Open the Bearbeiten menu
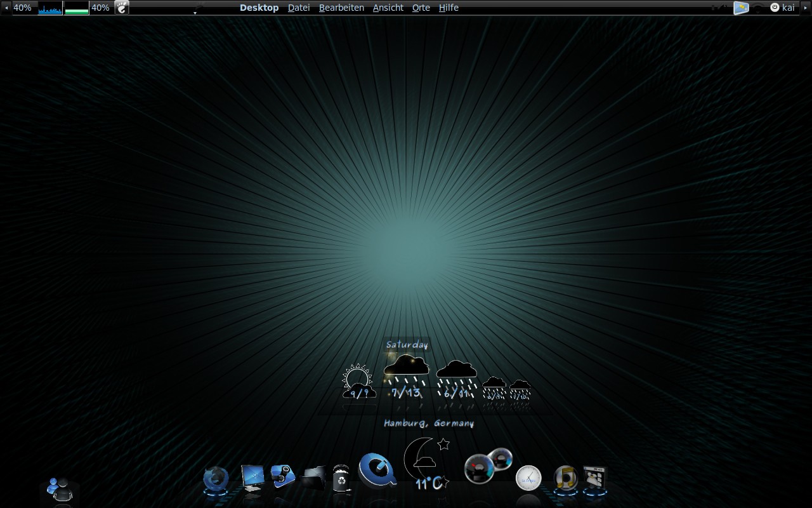 coord(341,8)
